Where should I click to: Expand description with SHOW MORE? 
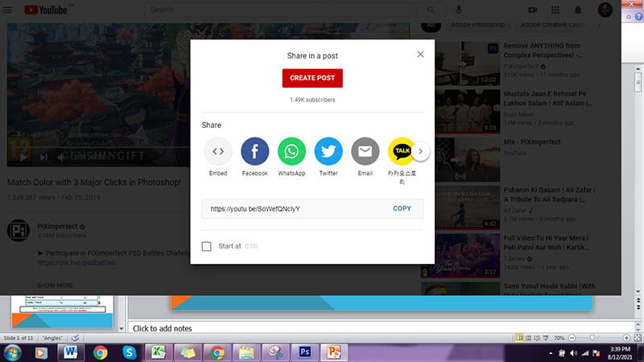[56, 286]
